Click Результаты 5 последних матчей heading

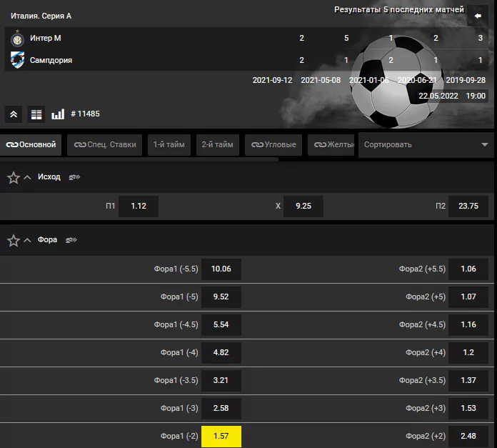point(399,10)
